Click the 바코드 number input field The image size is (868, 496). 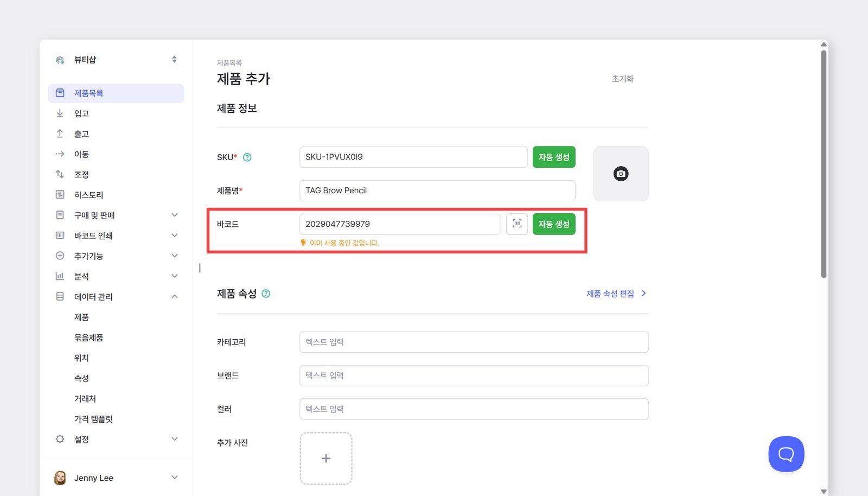[400, 224]
